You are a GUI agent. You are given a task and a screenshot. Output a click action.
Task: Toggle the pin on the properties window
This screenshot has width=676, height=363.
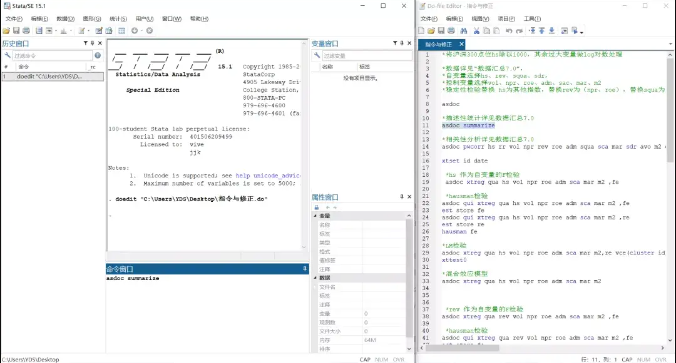coord(402,197)
